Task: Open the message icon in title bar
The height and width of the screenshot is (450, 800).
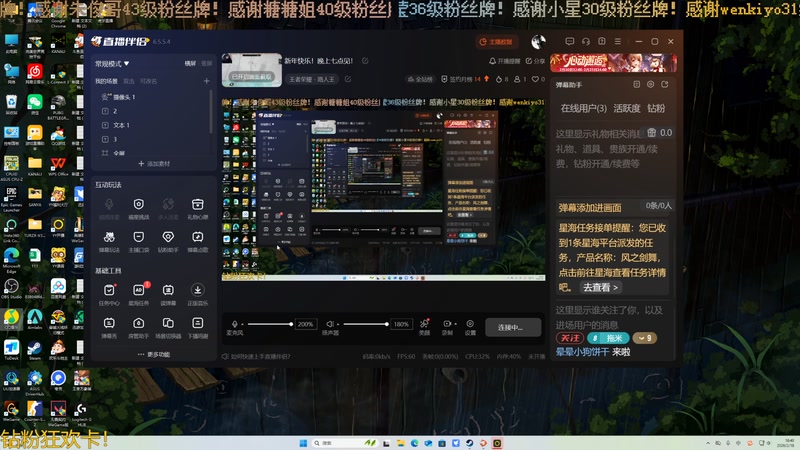Action: tap(569, 41)
